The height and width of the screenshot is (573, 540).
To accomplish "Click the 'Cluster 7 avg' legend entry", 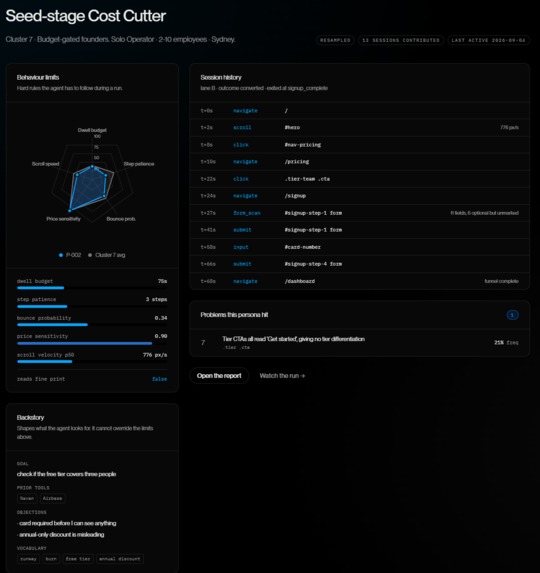I will click(107, 255).
